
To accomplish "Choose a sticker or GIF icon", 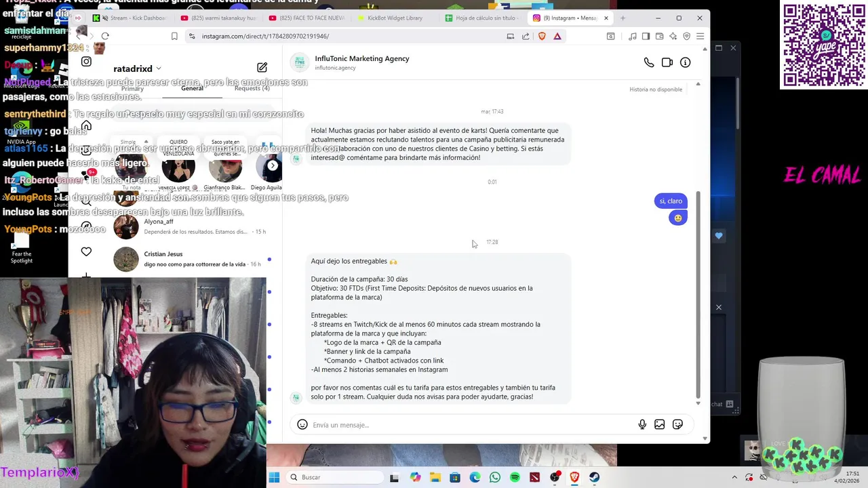I will pyautogui.click(x=677, y=425).
